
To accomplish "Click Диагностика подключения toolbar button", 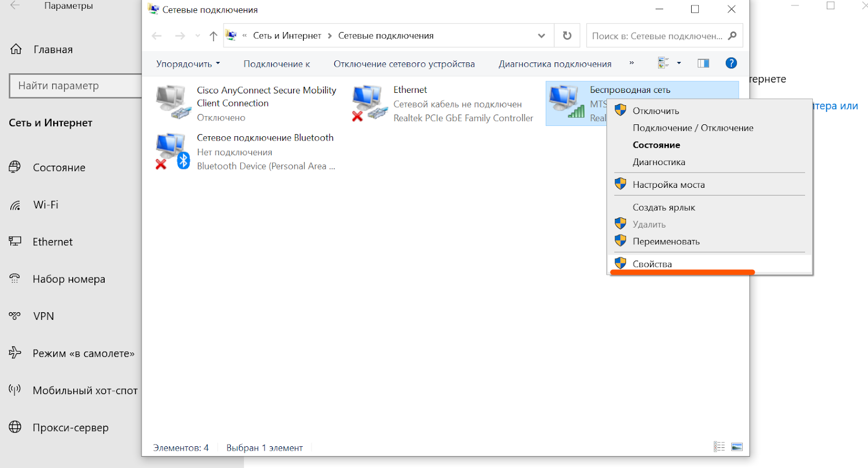I will coord(555,64).
